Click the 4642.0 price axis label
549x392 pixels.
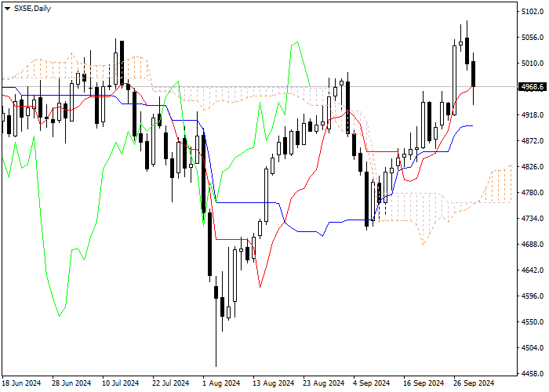pos(533,270)
